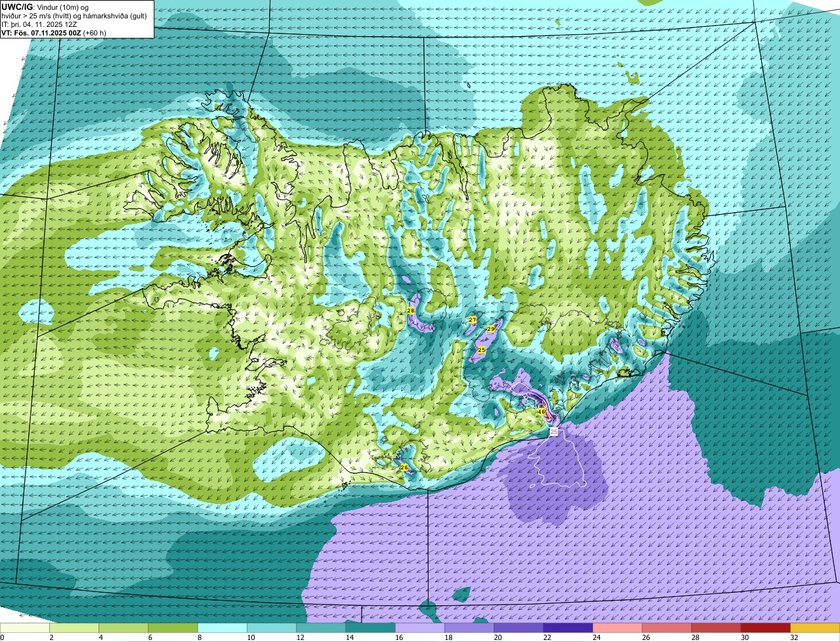Click the white-boxed 25 label at the coast
Image resolution: width=840 pixels, height=642 pixels.
coord(554,431)
